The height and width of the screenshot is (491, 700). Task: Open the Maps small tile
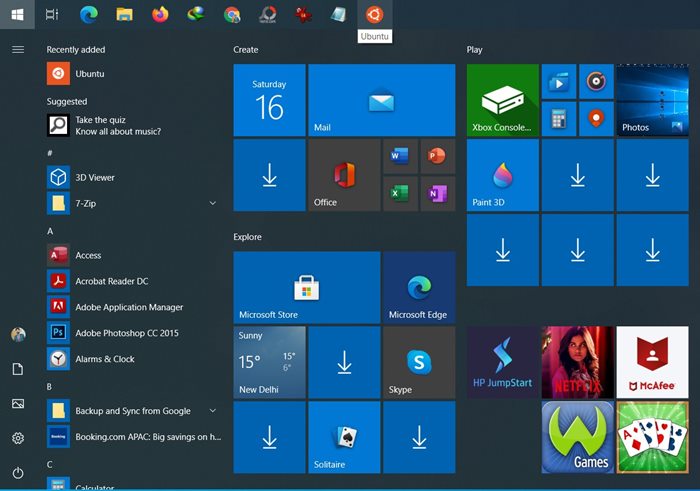[596, 119]
